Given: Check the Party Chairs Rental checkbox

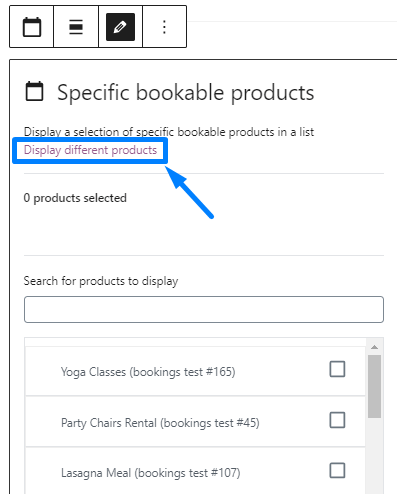Looking at the screenshot, I should click(x=337, y=420).
